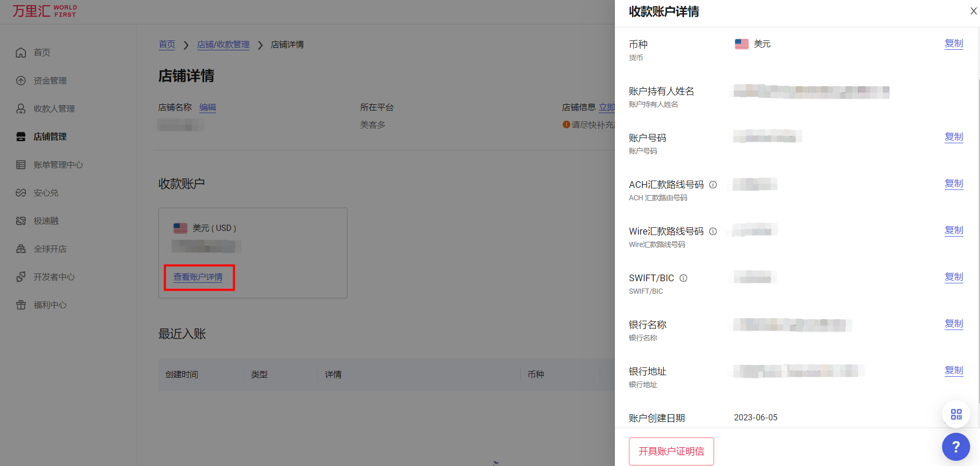Open the help question mark button
Image resolution: width=980 pixels, height=466 pixels.
956,446
